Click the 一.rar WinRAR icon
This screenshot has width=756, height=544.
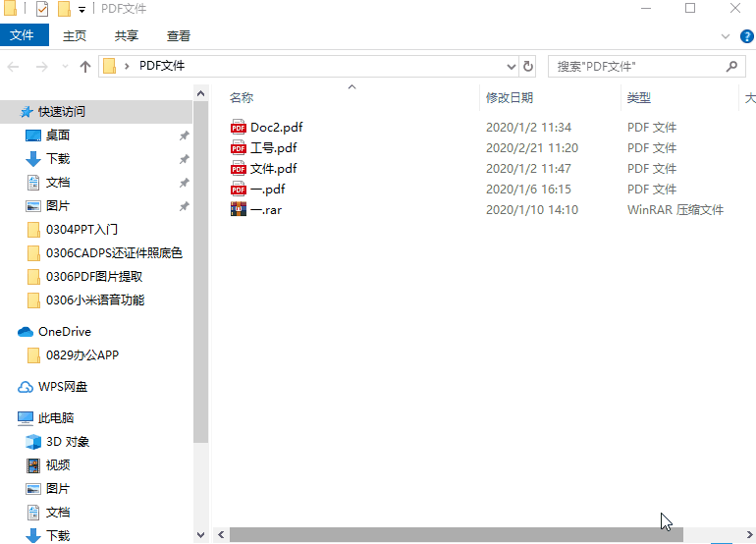click(239, 210)
